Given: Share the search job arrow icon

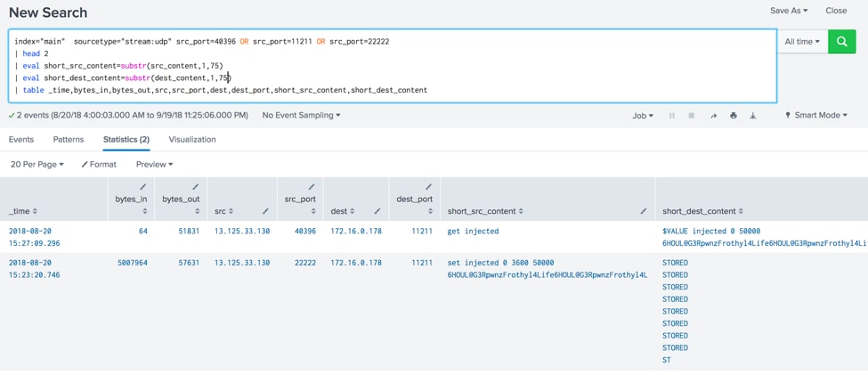Looking at the screenshot, I should pos(714,116).
